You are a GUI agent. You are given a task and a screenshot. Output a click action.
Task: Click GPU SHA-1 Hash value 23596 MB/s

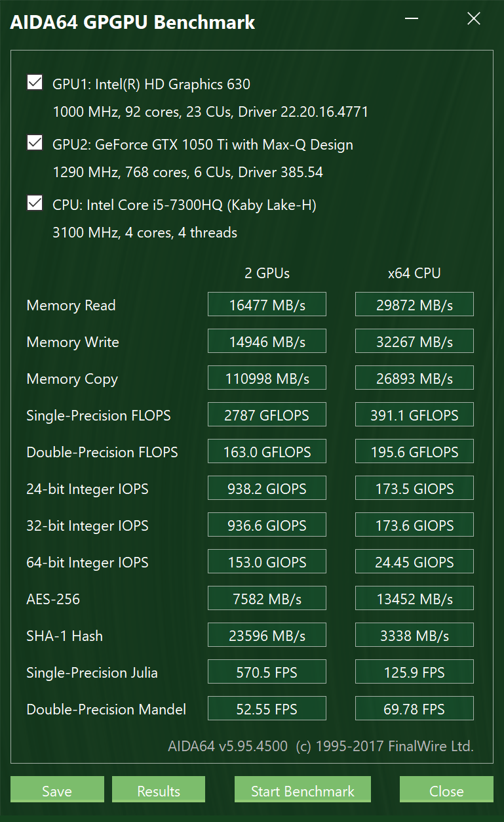(267, 636)
